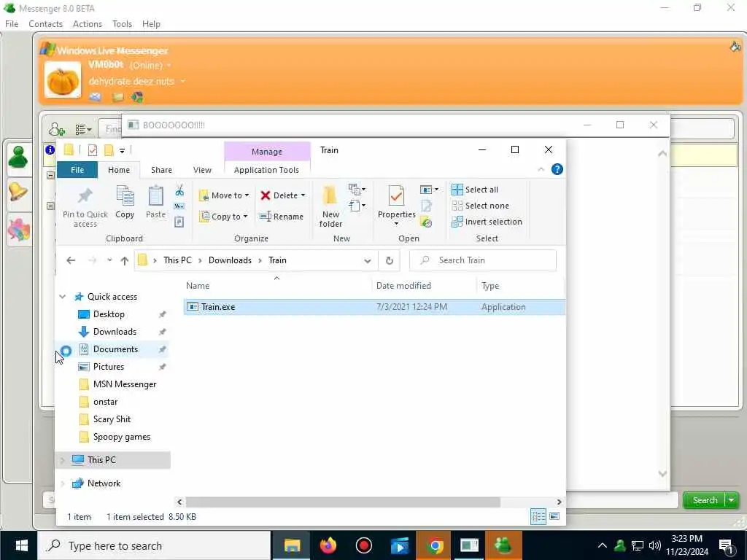Open Messenger Online status dropdown

coord(169,65)
